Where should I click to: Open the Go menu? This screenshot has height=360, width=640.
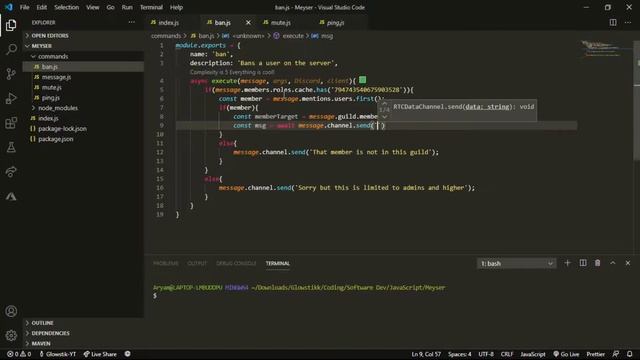click(x=111, y=7)
